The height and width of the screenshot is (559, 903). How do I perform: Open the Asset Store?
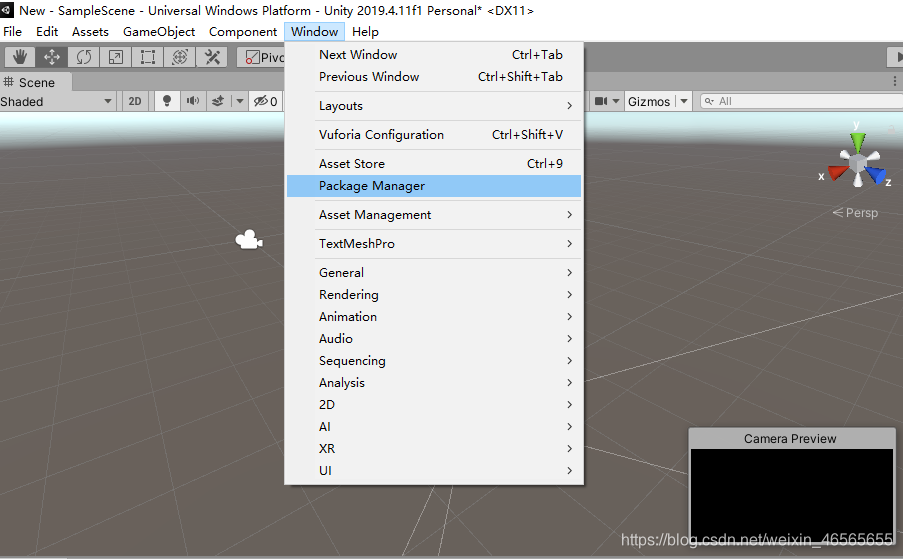[x=434, y=163]
